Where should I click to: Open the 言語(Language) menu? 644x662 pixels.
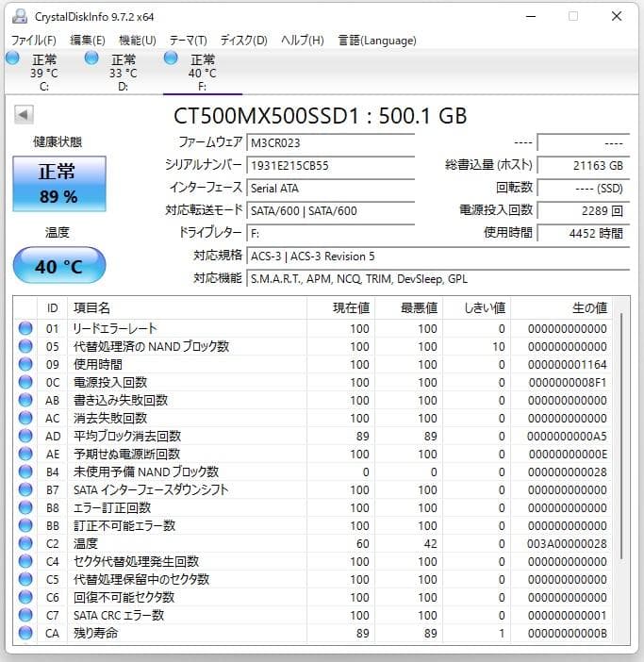377,41
